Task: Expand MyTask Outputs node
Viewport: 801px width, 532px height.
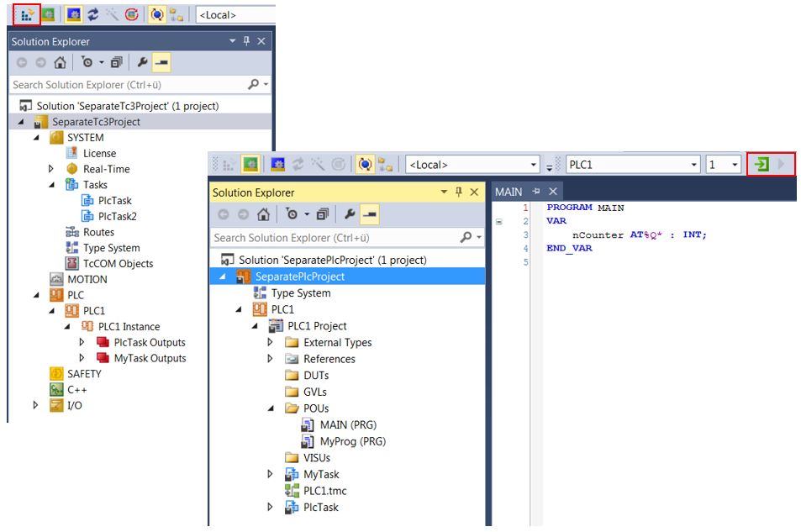Action: click(x=82, y=358)
